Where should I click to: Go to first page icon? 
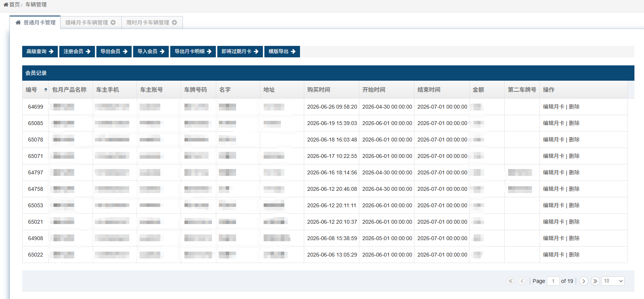tap(510, 281)
